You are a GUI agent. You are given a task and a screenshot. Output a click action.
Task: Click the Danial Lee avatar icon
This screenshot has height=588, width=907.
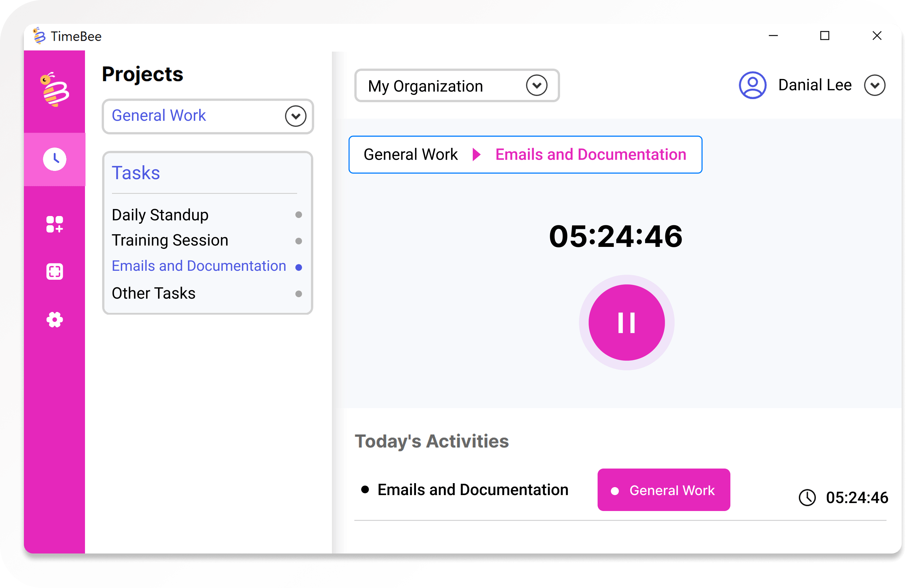[753, 85]
